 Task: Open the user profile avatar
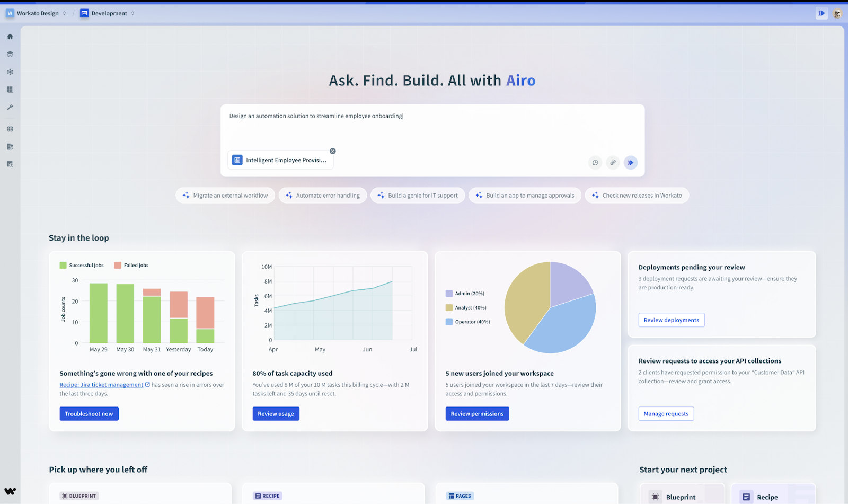pyautogui.click(x=837, y=13)
